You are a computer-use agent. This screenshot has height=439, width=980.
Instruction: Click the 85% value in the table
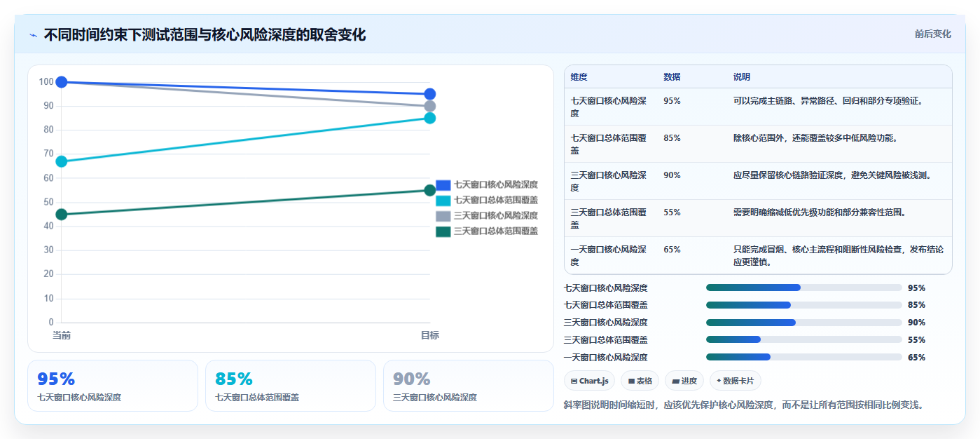(672, 138)
